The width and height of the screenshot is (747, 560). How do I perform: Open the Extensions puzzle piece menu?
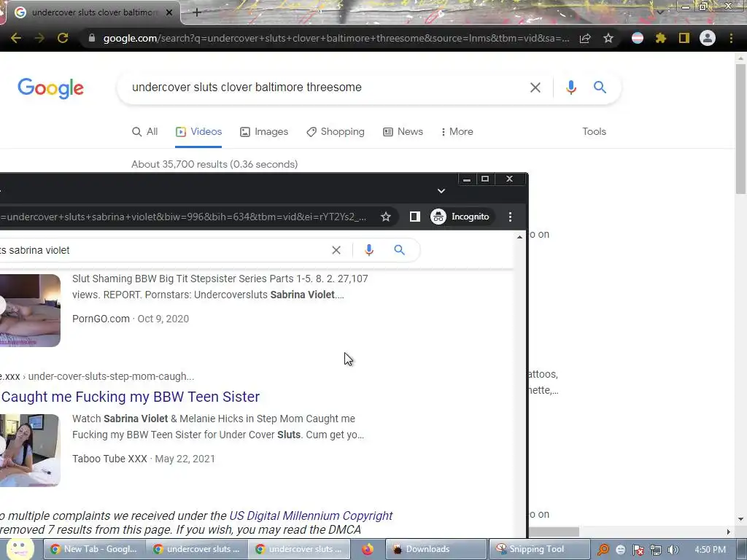click(x=661, y=38)
